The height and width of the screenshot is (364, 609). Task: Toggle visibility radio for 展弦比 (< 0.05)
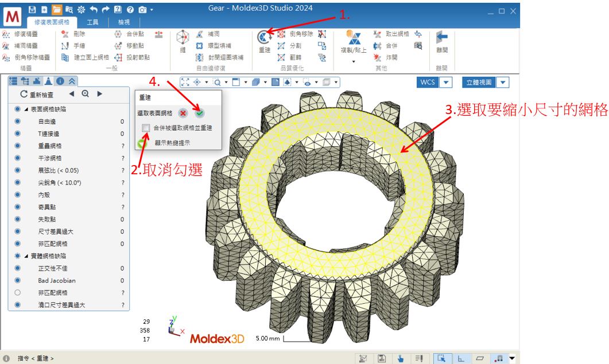pos(17,170)
